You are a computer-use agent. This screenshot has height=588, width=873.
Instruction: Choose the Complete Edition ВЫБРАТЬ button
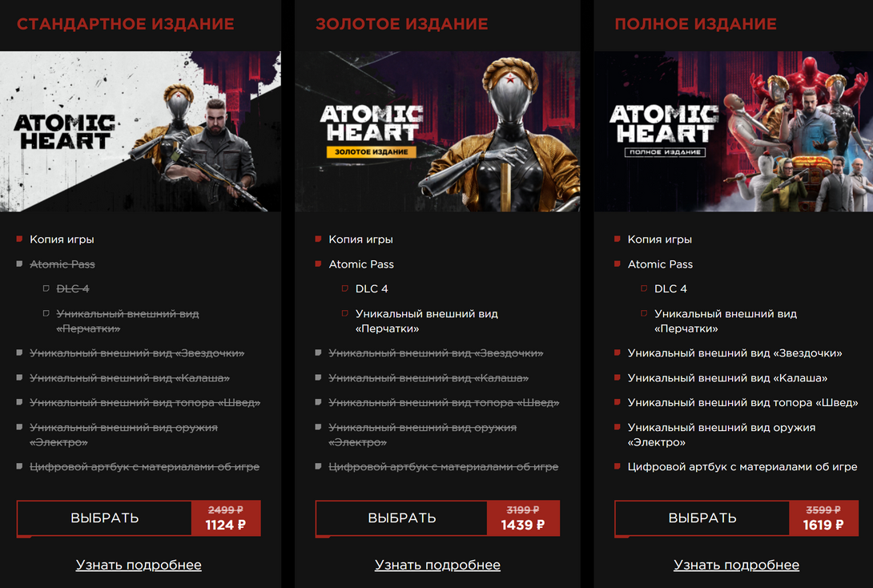pyautogui.click(x=702, y=518)
